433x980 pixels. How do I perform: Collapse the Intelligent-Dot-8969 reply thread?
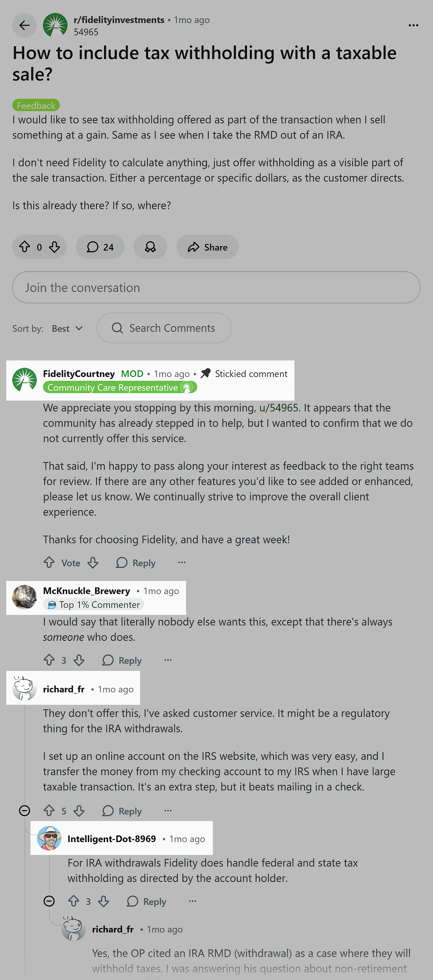(49, 901)
